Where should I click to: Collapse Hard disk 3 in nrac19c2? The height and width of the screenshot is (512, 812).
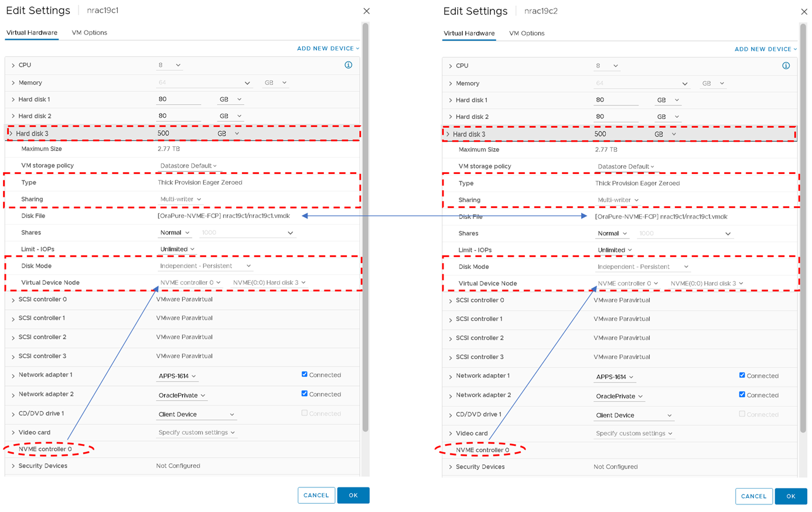pos(448,134)
